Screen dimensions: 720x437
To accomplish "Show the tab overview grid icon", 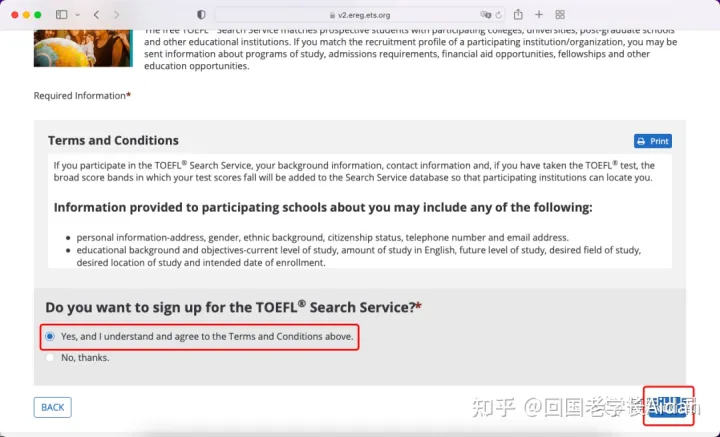I will [560, 15].
